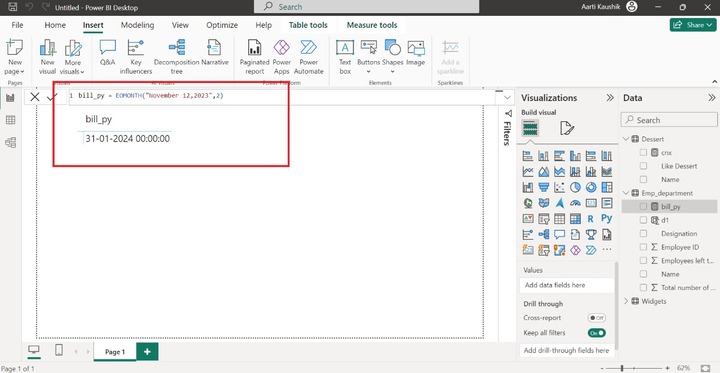720x373 pixels.
Task: Switch to Table view in left sidebar
Action: click(10, 120)
